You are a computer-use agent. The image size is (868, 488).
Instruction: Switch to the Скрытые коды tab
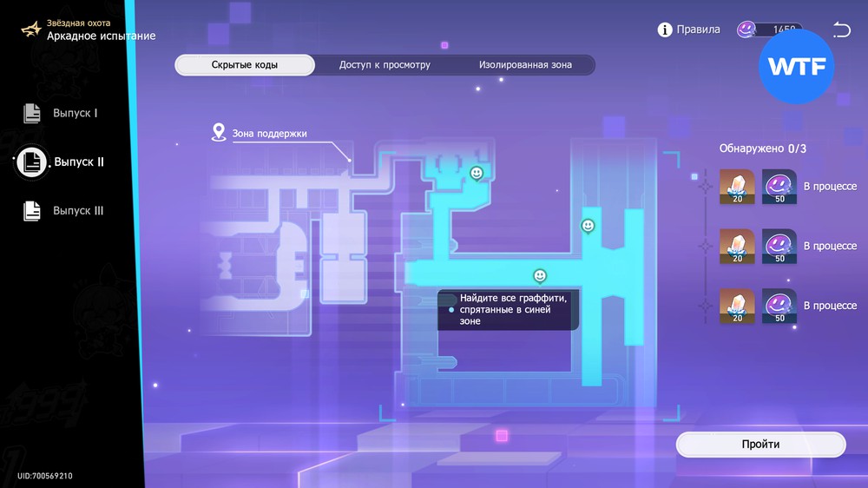point(245,65)
